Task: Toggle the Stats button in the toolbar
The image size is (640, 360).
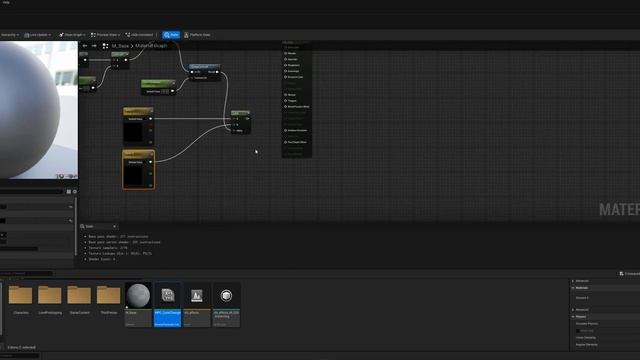Action: coord(171,35)
